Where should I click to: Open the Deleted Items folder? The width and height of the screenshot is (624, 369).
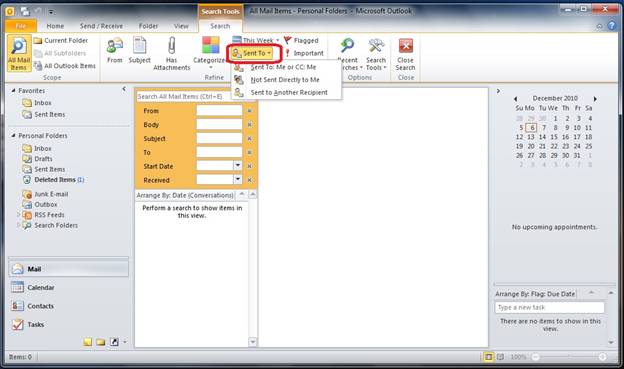[x=55, y=180]
